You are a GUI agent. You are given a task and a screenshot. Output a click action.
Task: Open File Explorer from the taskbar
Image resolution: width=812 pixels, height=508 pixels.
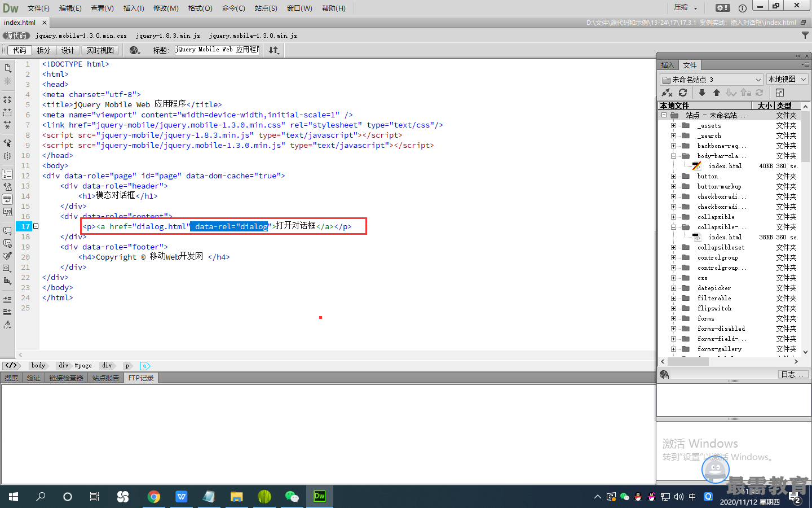pyautogui.click(x=236, y=497)
